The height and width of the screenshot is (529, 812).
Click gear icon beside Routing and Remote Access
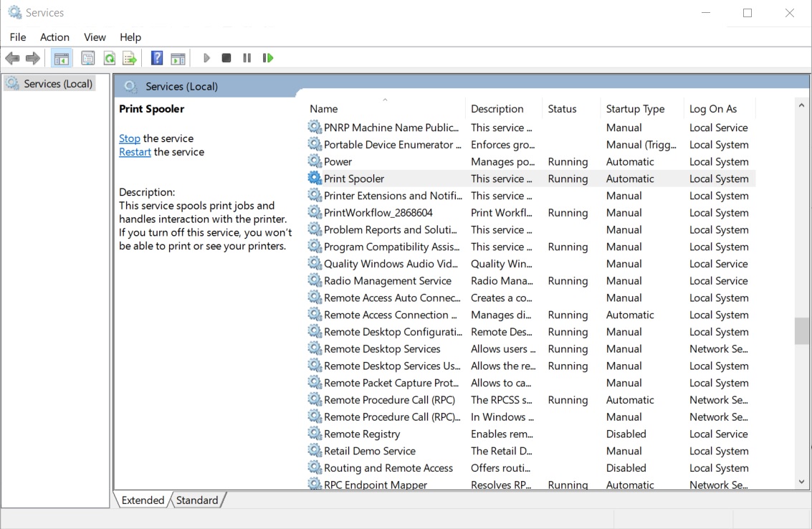315,467
